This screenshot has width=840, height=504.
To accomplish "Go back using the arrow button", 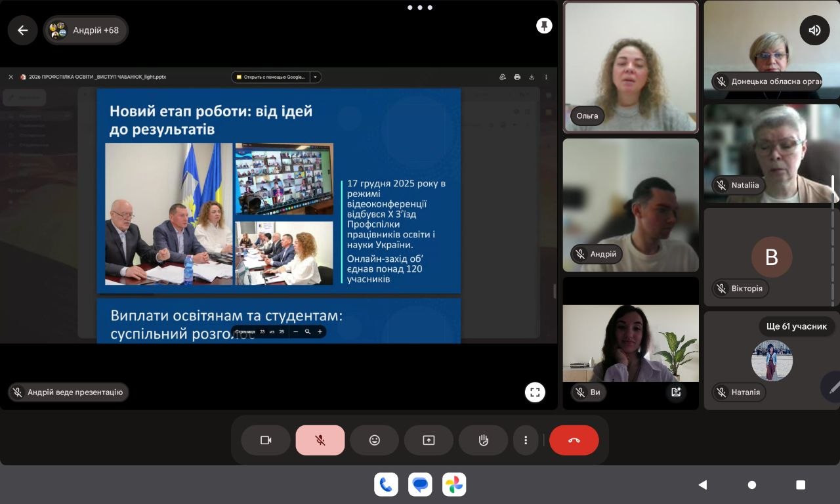I will [x=23, y=30].
